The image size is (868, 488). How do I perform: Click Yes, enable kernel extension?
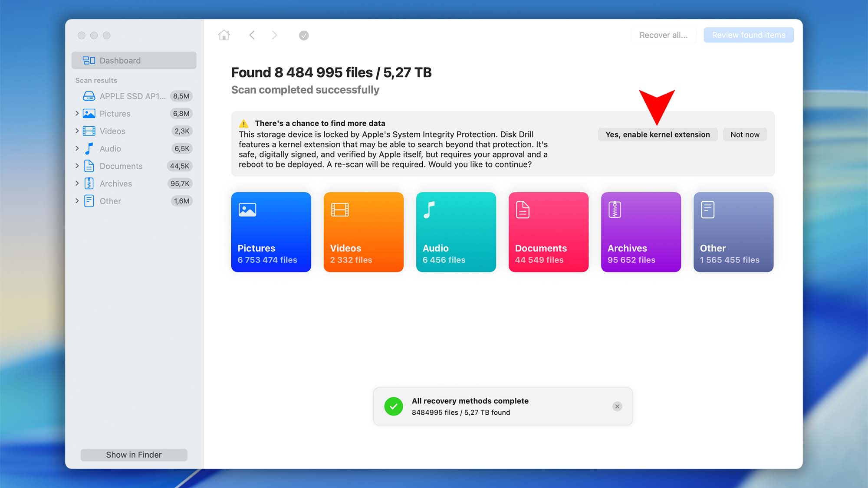[x=658, y=134]
